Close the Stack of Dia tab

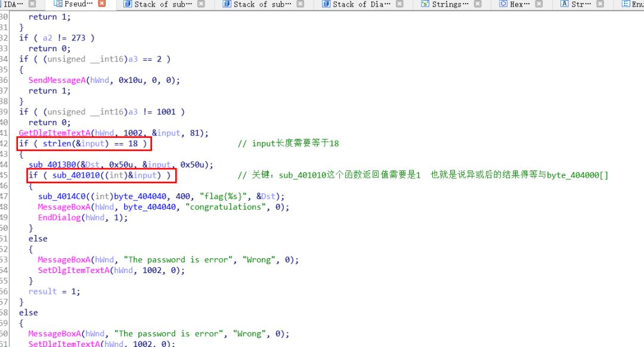coord(399,4)
